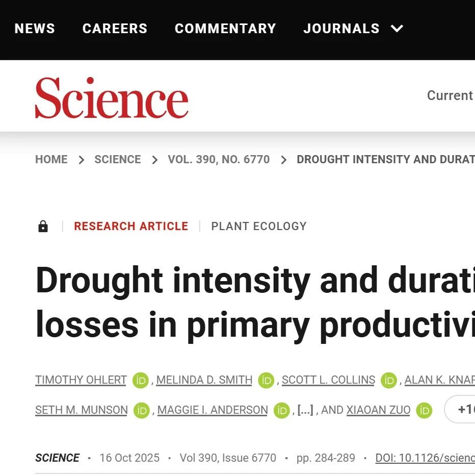475x476 pixels.
Task: Open the Current issue nav link
Action: [451, 95]
